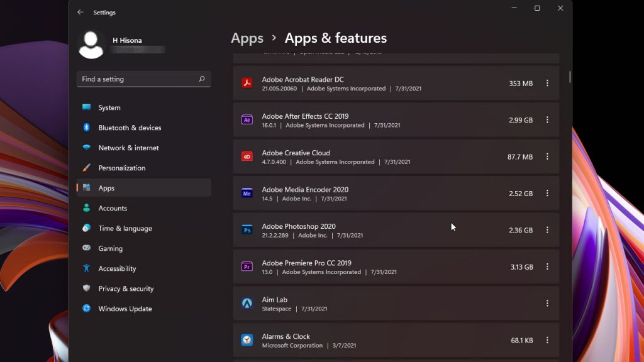Click the Find a setting search box
This screenshot has height=362, width=644.
(144, 79)
